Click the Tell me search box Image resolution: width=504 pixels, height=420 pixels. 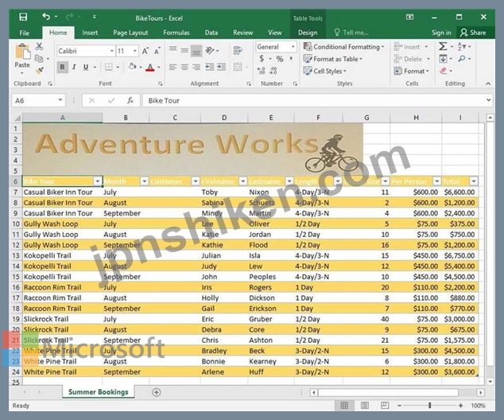351,33
